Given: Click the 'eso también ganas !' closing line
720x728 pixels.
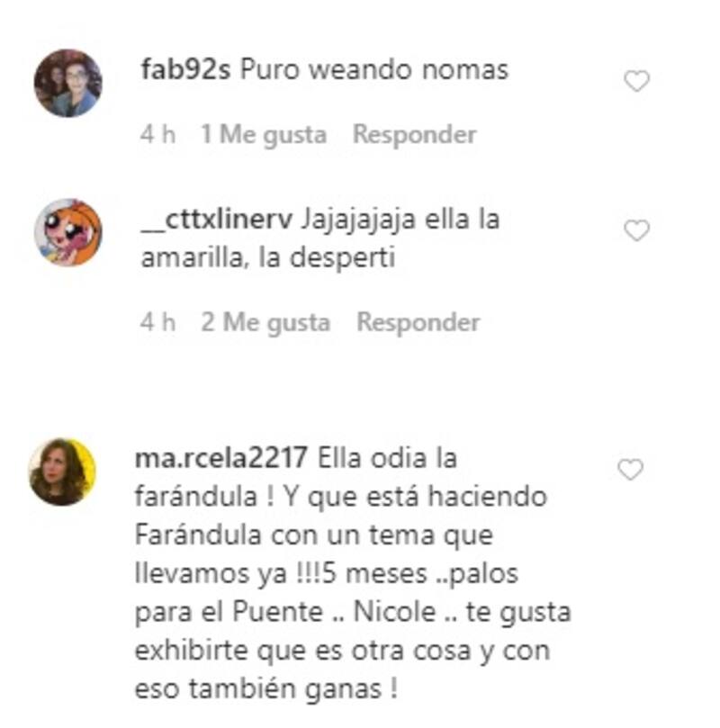Looking at the screenshot, I should pyautogui.click(x=266, y=688).
